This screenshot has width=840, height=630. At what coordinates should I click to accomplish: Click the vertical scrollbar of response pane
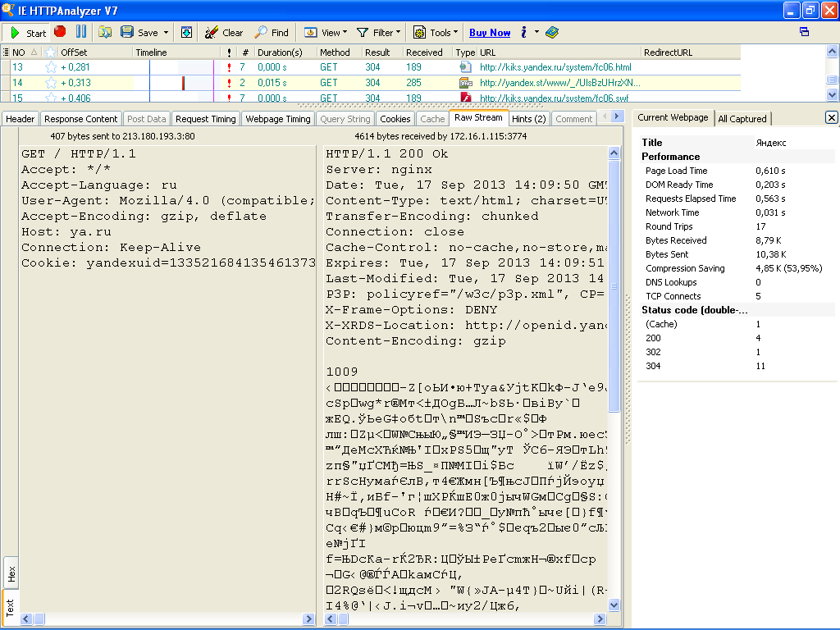[x=614, y=379]
